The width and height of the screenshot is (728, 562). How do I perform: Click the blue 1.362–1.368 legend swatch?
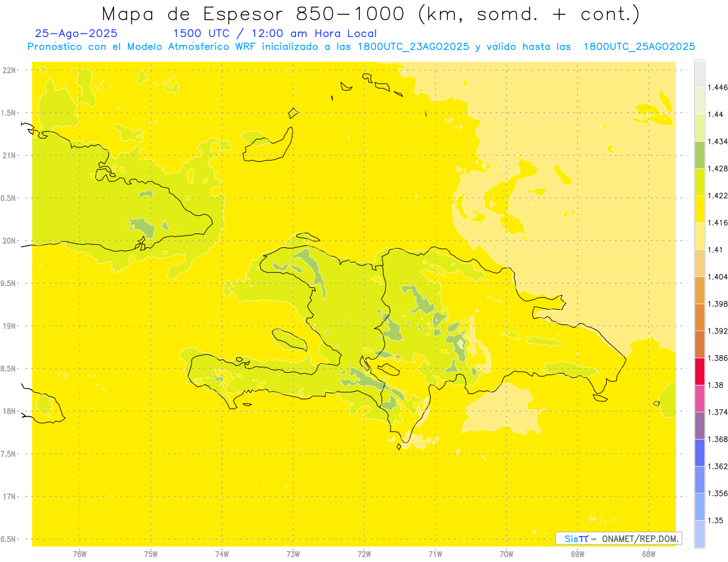[699, 452]
